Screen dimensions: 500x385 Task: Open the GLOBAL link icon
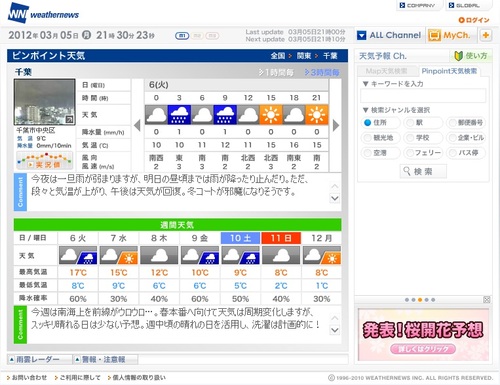click(451, 5)
